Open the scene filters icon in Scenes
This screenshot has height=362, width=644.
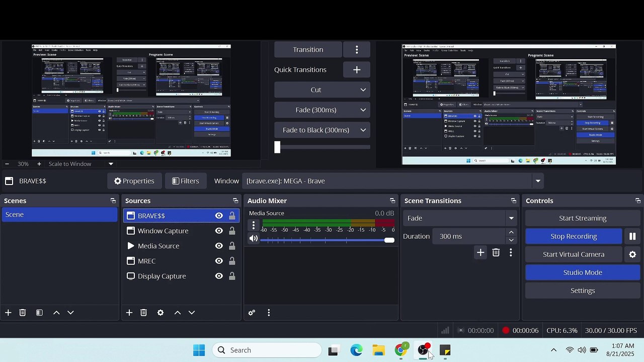[x=39, y=313]
